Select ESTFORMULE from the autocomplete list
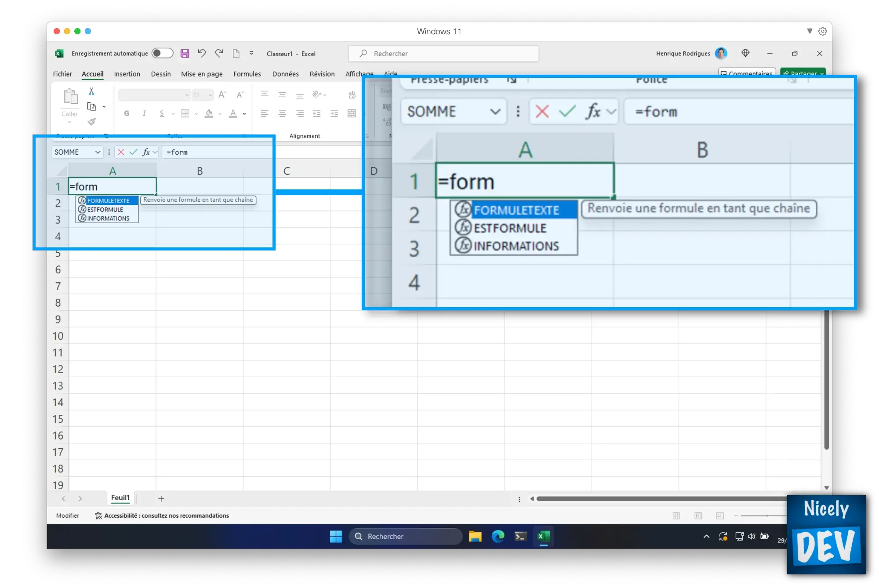The image size is (879, 588). (x=108, y=210)
